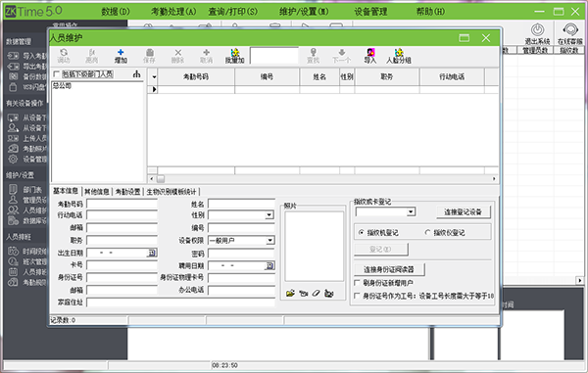Select 指纹机登记 radio button
Image resolution: width=588 pixels, height=373 pixels.
(x=361, y=233)
